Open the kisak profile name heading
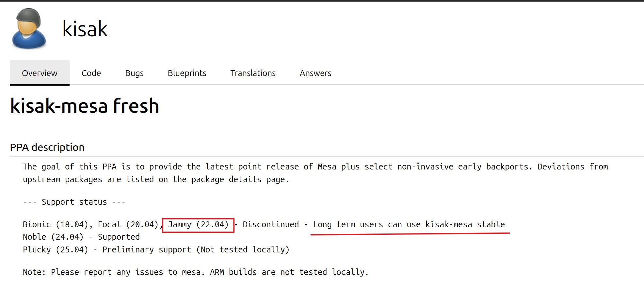 coord(85,29)
